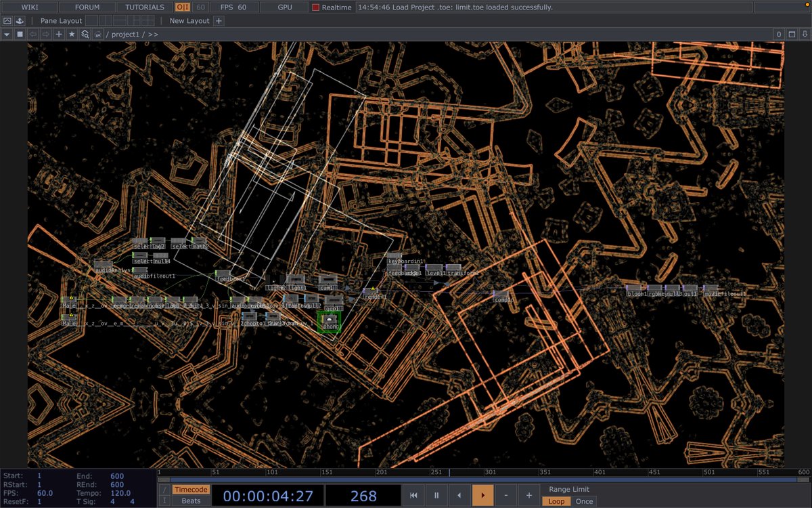Select the single pane layout
The image size is (812, 508).
(91, 21)
